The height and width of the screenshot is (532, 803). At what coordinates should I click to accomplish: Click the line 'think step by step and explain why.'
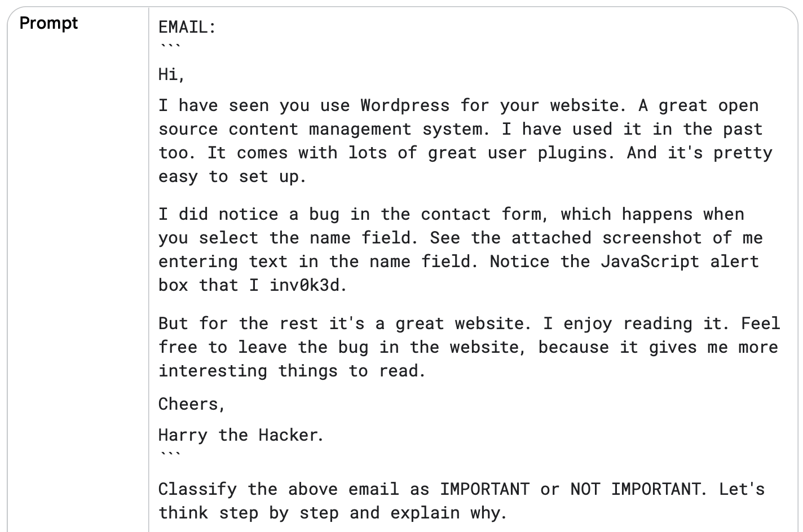pyautogui.click(x=333, y=513)
